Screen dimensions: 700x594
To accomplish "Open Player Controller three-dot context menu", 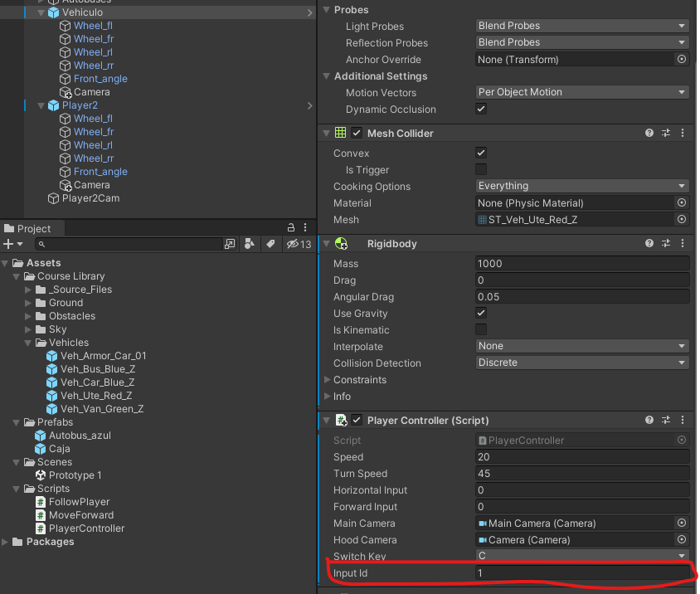I will point(682,420).
